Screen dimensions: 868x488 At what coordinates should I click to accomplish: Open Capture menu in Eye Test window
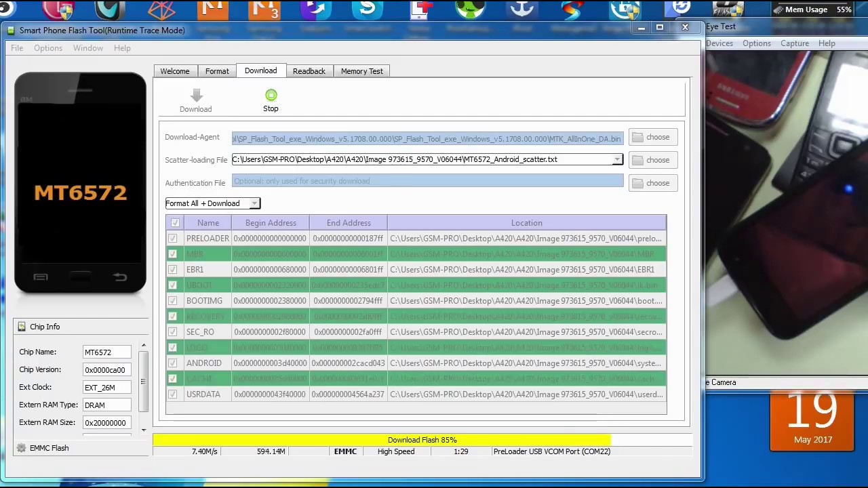pos(795,43)
